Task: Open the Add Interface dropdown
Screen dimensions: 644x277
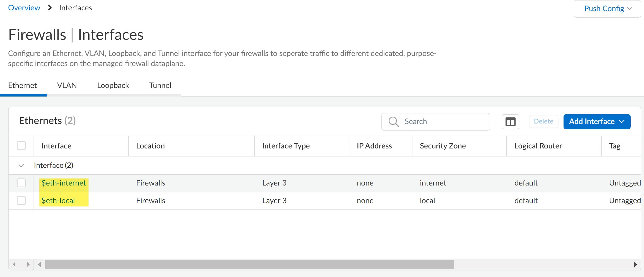Action: [597, 121]
